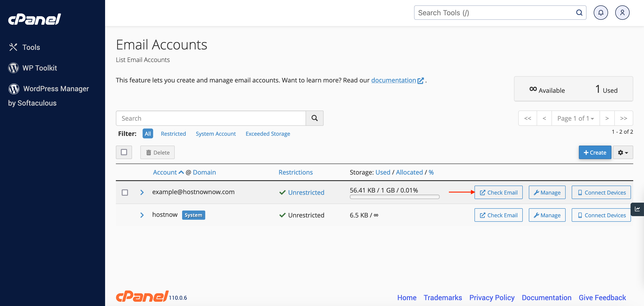The height and width of the screenshot is (306, 644).
Task: Open the footer Documentation link
Action: 547,297
